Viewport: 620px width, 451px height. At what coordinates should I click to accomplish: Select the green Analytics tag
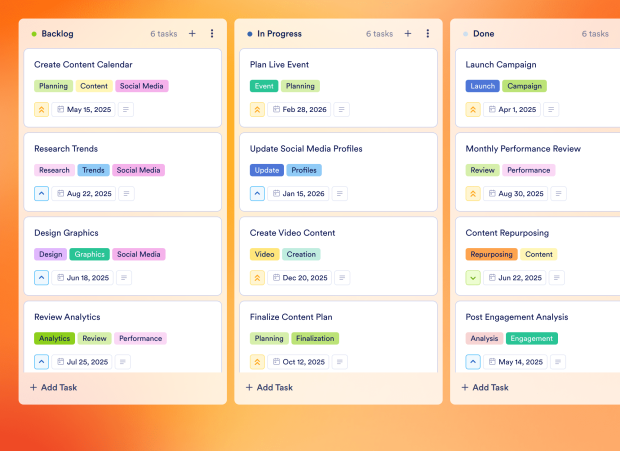55,338
